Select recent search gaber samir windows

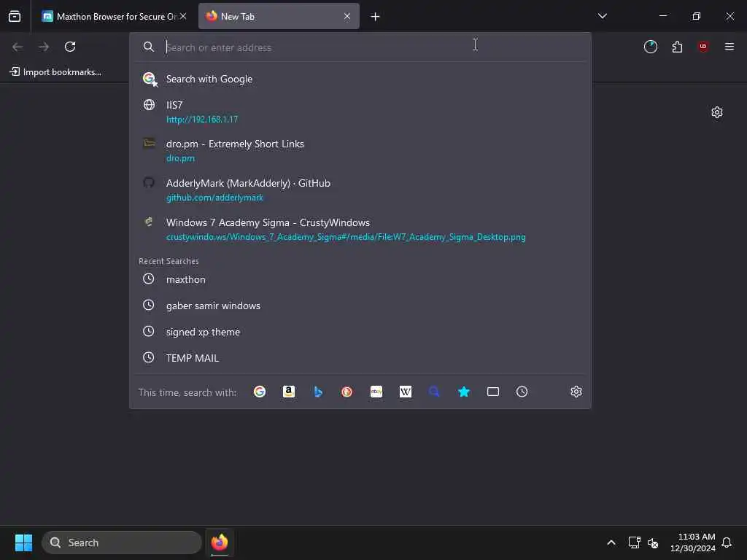point(360,306)
